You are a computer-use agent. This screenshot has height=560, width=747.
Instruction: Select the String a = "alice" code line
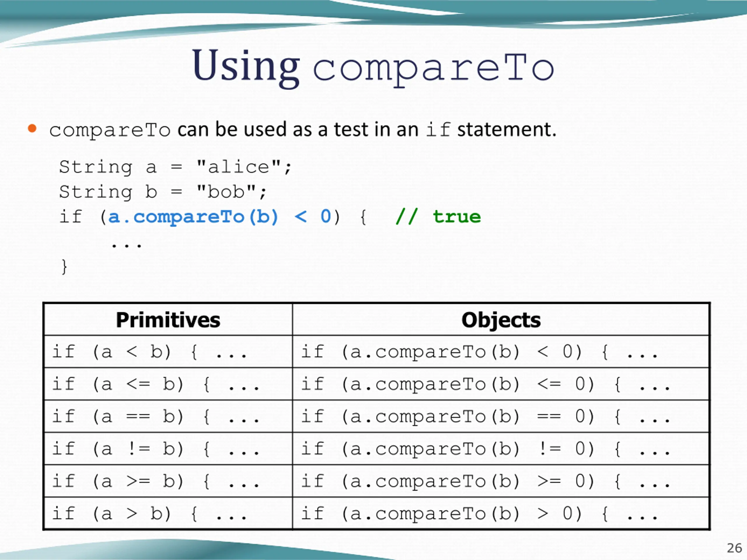point(175,167)
